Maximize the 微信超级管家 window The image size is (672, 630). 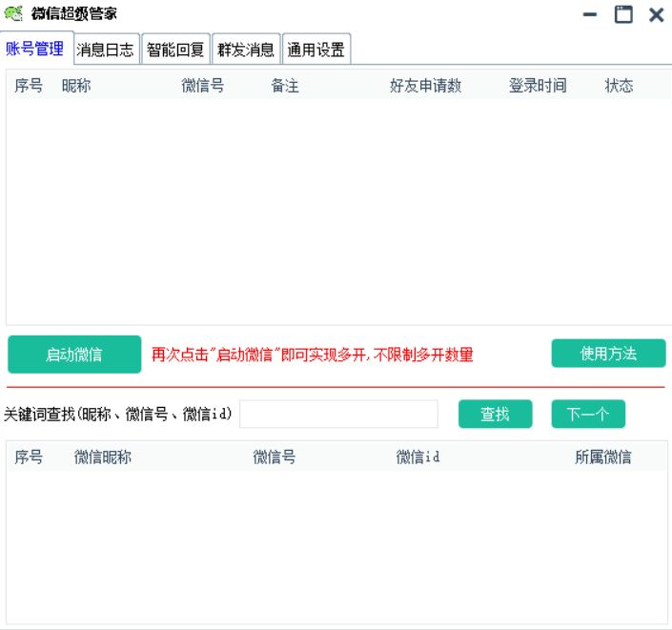(623, 14)
